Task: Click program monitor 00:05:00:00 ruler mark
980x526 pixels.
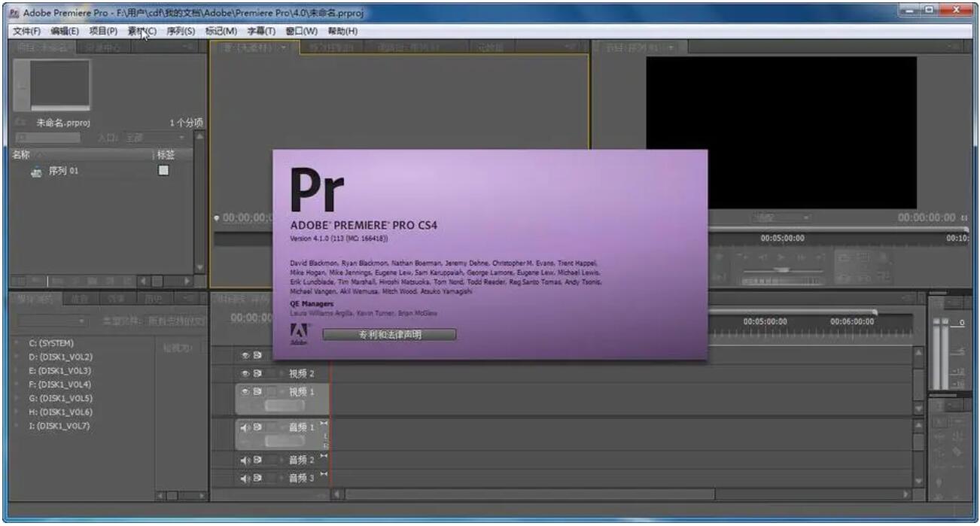Action: tap(782, 238)
